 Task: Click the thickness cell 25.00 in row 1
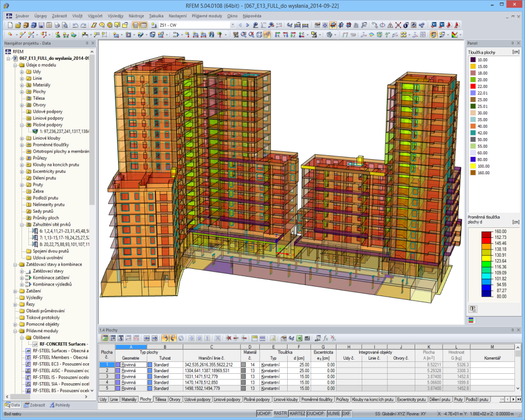[x=298, y=365]
